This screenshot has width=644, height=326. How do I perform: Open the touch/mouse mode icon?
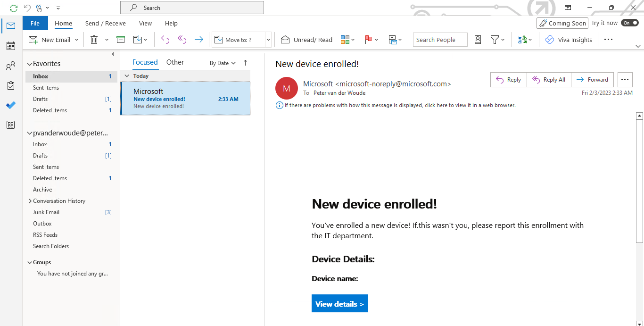tap(39, 8)
